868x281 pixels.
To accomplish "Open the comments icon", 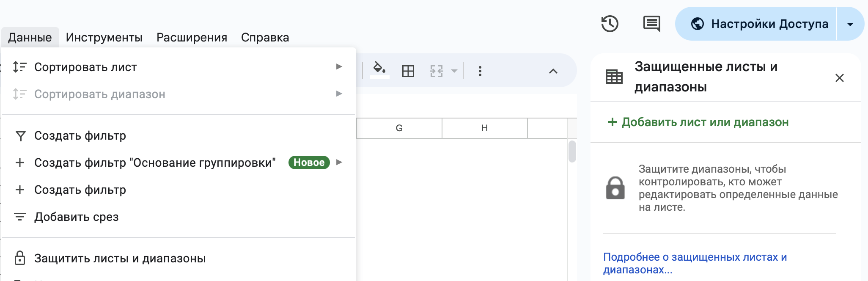I will tap(651, 24).
